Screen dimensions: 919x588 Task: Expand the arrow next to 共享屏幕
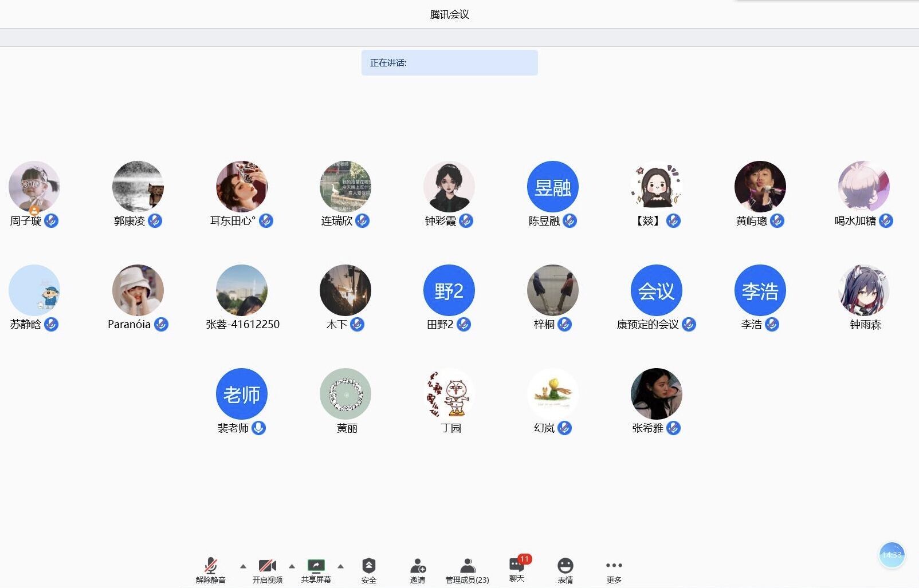click(340, 566)
